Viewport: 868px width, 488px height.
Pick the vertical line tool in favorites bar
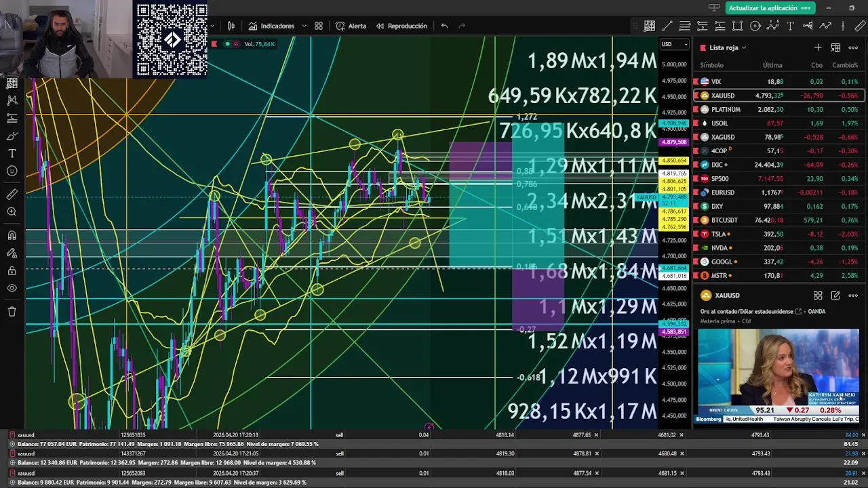click(x=843, y=26)
